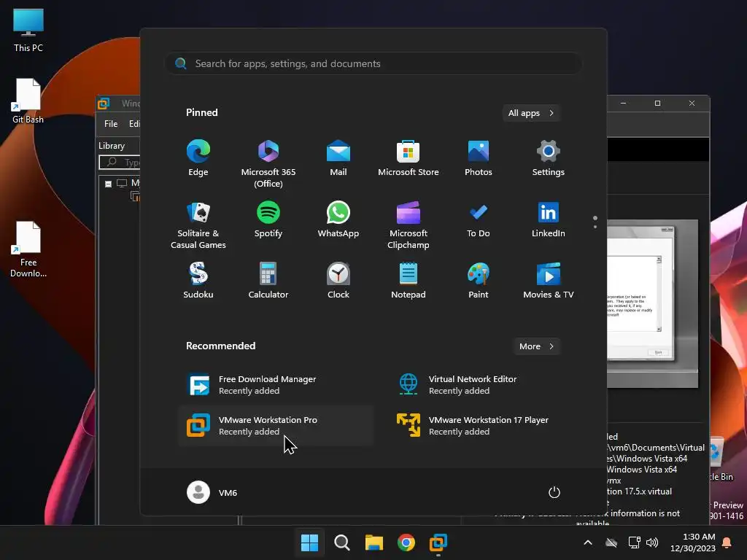This screenshot has width=747, height=560.
Task: Select Free Download Manager desktop shortcut
Action: (28, 249)
